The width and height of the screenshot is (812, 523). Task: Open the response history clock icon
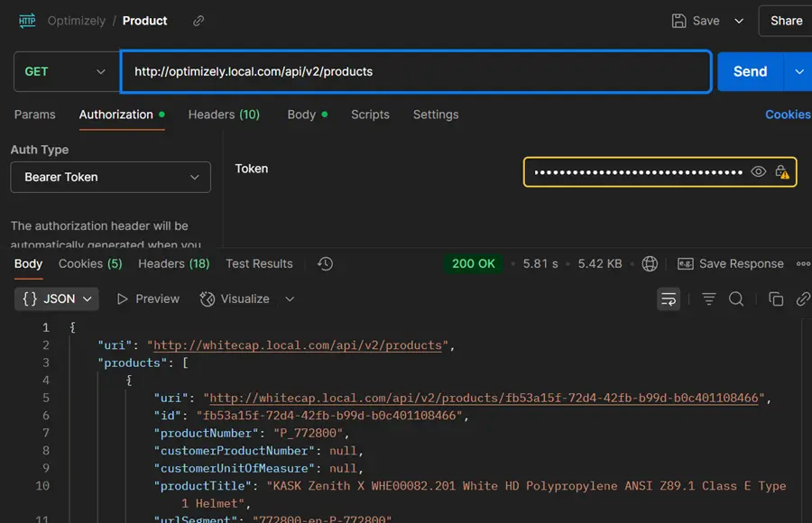click(x=325, y=263)
